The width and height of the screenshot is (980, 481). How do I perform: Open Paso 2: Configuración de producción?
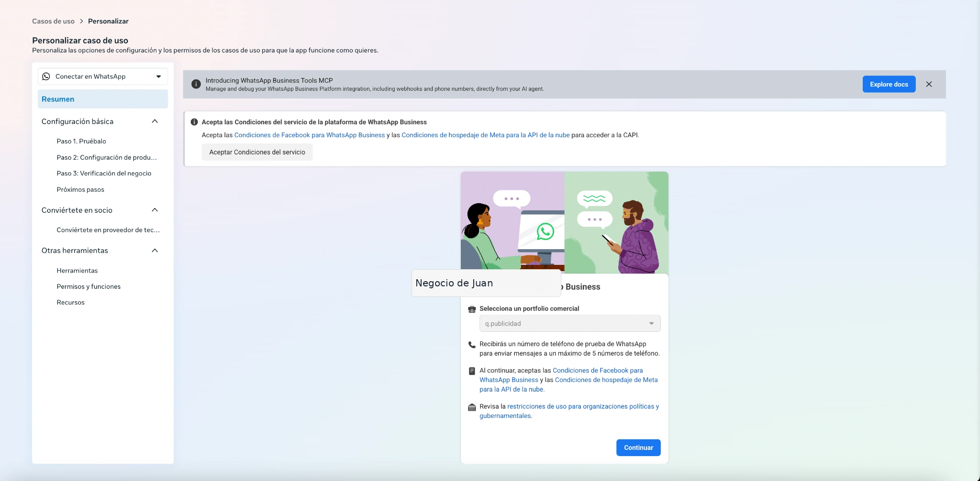(x=107, y=157)
